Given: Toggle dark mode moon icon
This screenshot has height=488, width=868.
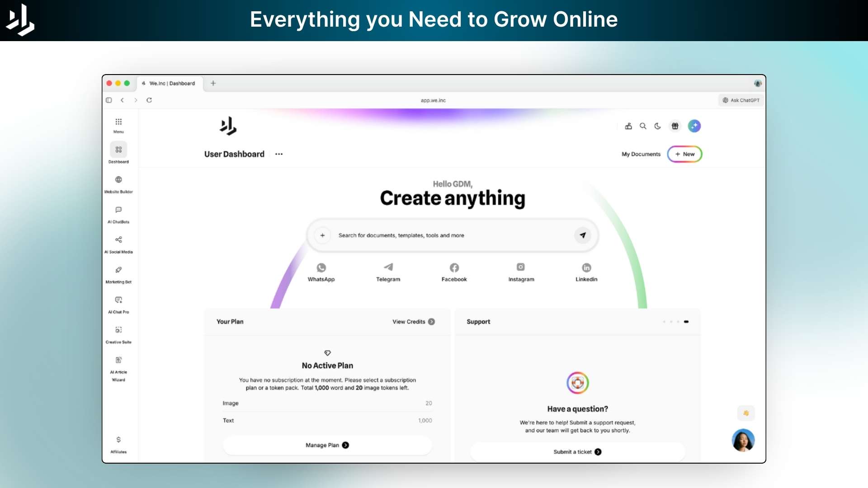Looking at the screenshot, I should (x=658, y=126).
